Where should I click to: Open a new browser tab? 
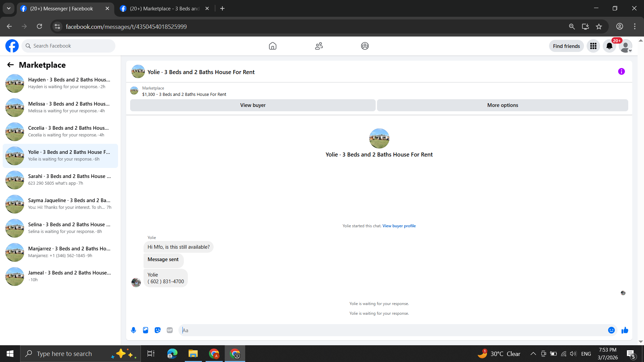click(222, 8)
